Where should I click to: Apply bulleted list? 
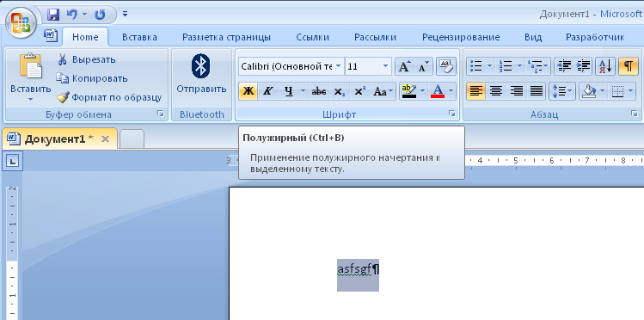(x=476, y=66)
